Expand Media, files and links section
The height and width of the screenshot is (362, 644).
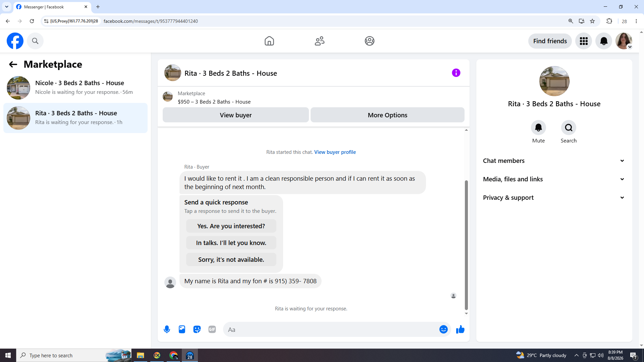click(554, 179)
